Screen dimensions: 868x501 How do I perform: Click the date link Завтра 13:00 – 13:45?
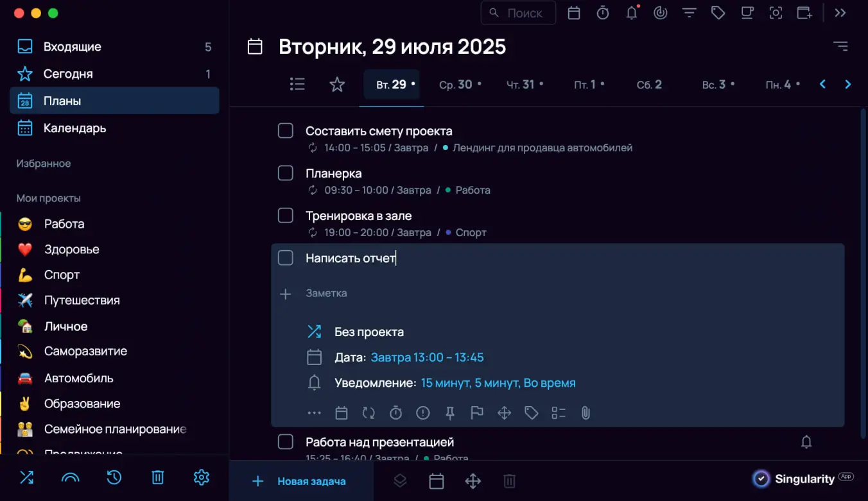pyautogui.click(x=427, y=357)
